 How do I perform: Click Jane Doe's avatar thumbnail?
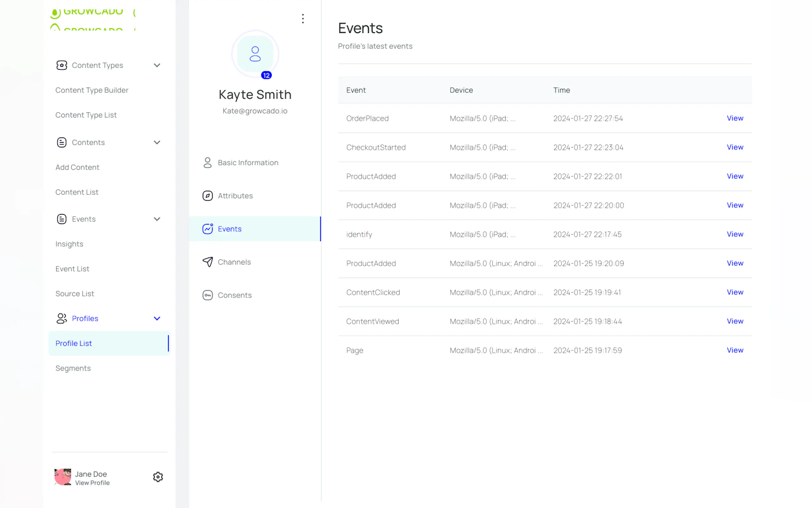pyautogui.click(x=63, y=477)
